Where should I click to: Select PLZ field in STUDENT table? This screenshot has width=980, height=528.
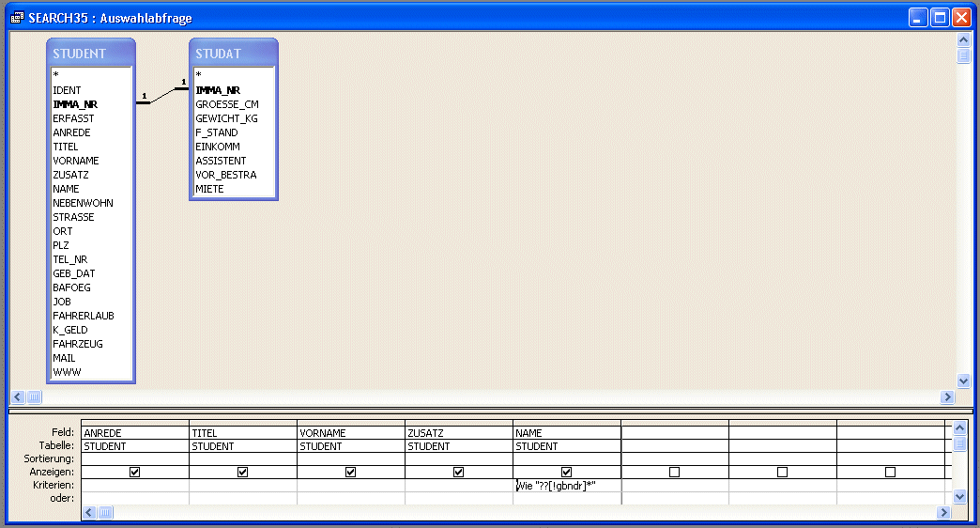pos(92,245)
